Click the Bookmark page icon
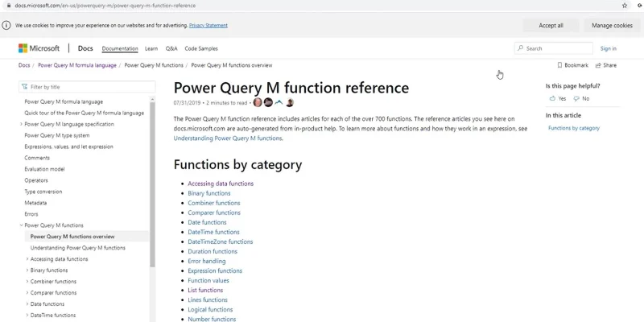 click(x=559, y=65)
